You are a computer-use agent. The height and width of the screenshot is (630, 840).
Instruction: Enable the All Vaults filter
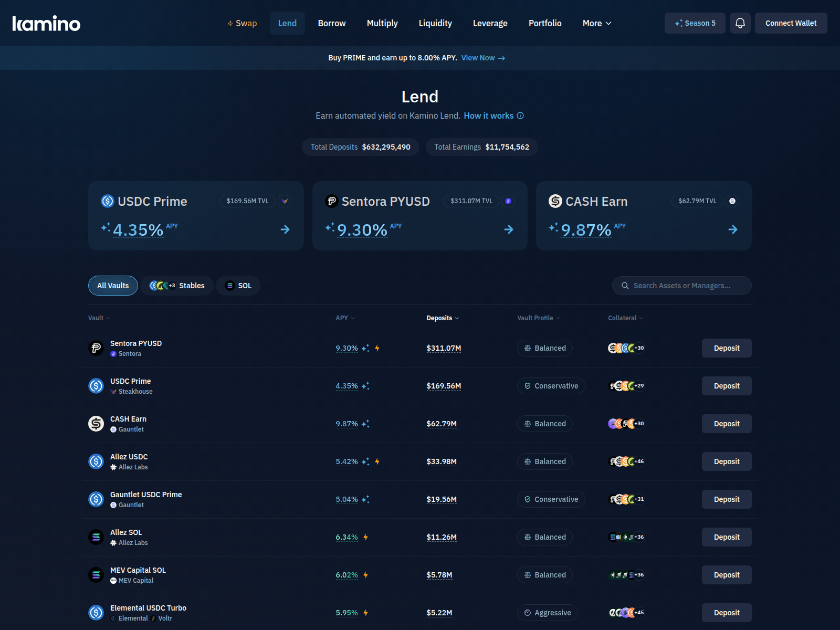(x=113, y=286)
